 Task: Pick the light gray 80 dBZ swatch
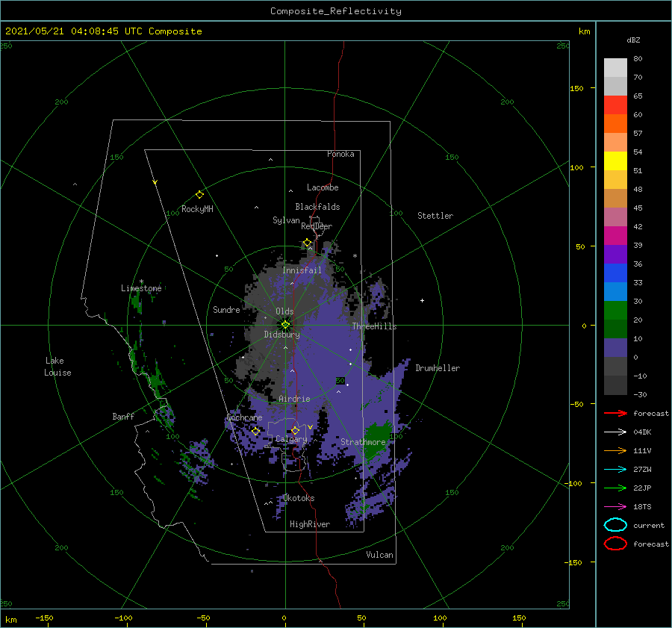(x=615, y=67)
